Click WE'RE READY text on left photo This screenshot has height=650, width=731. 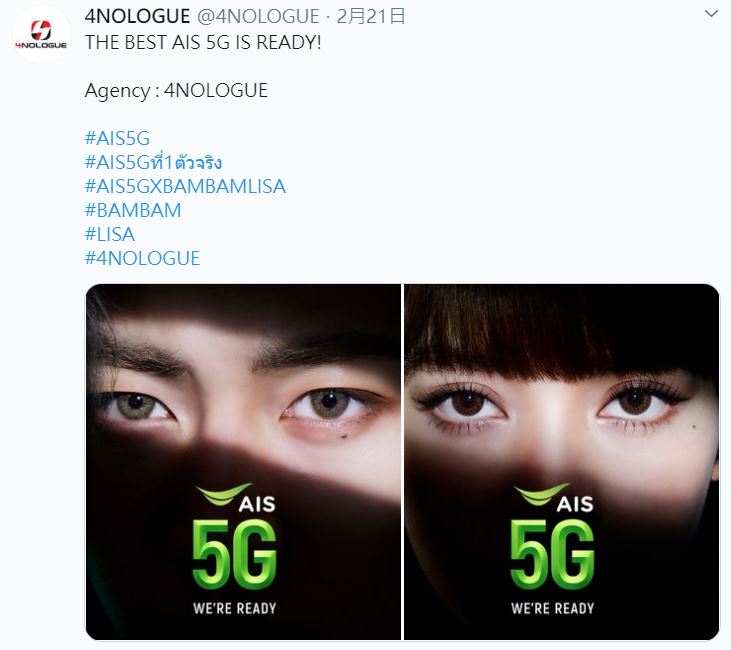234,609
